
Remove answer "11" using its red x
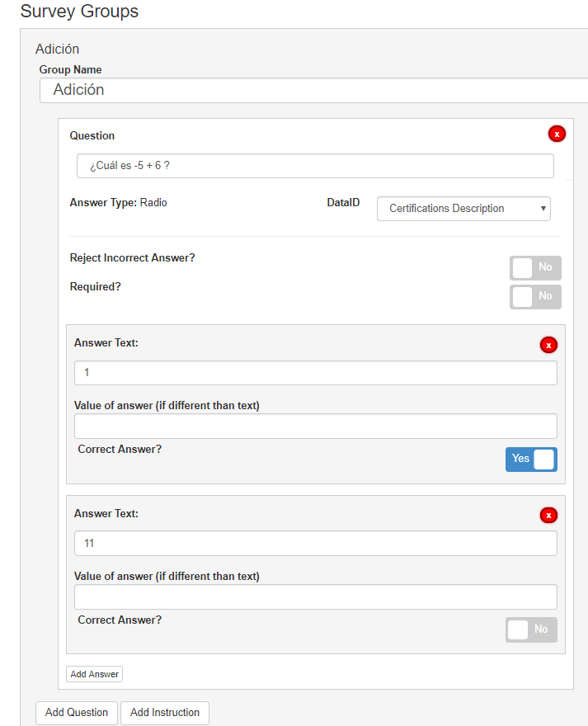(x=548, y=516)
